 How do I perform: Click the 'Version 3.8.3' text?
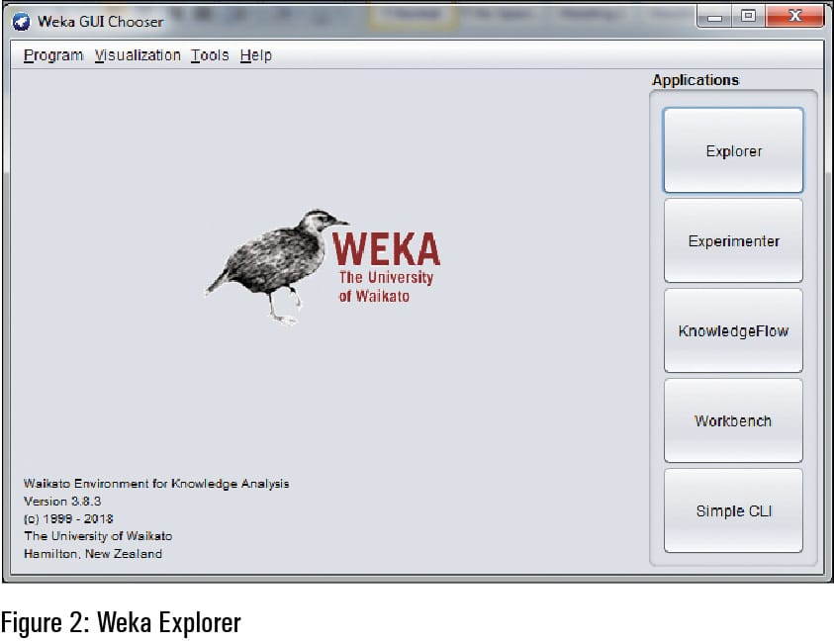tap(62, 501)
